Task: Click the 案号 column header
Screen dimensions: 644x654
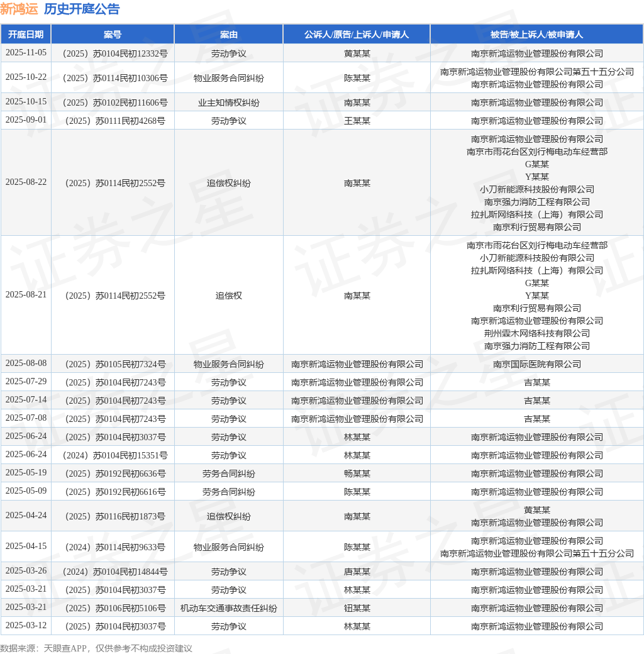Action: coord(113,34)
